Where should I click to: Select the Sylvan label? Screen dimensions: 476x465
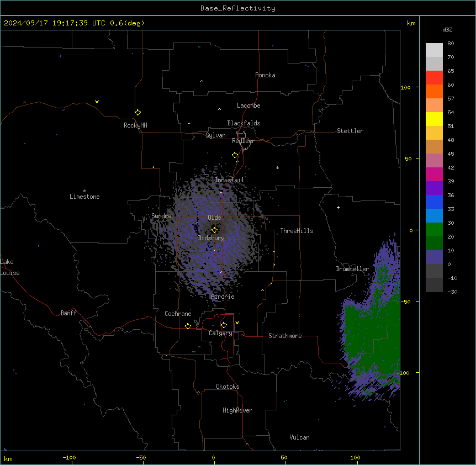pos(215,135)
